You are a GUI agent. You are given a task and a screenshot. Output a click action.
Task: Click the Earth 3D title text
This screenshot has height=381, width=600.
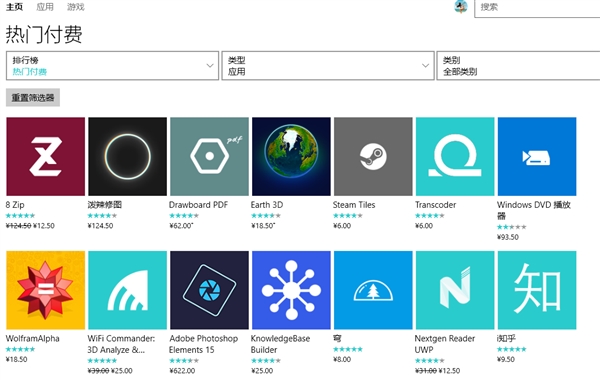(267, 205)
